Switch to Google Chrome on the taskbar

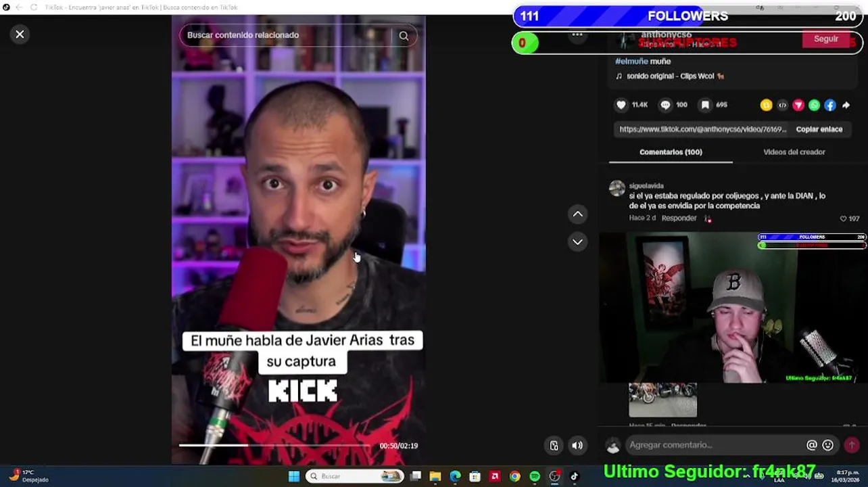click(x=514, y=476)
